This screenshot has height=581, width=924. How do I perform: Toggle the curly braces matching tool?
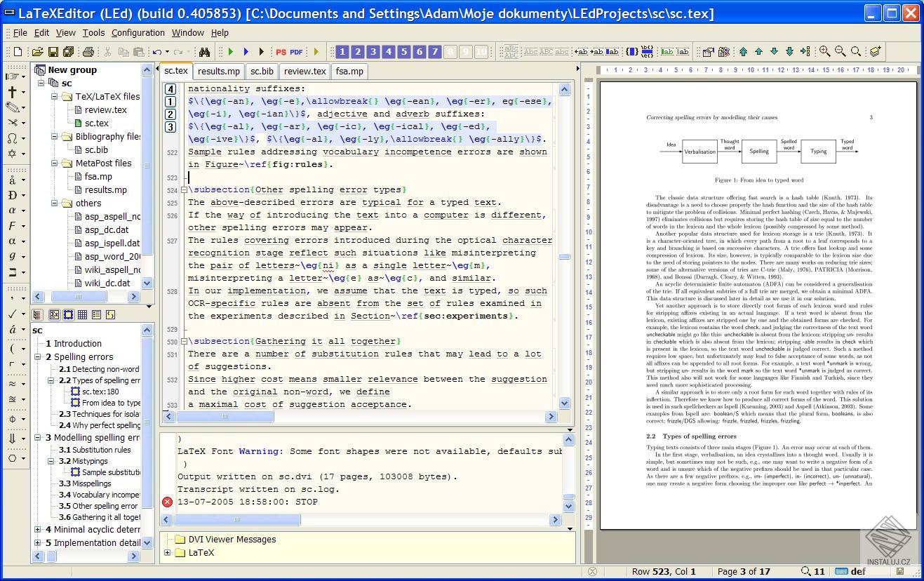pyautogui.click(x=631, y=51)
